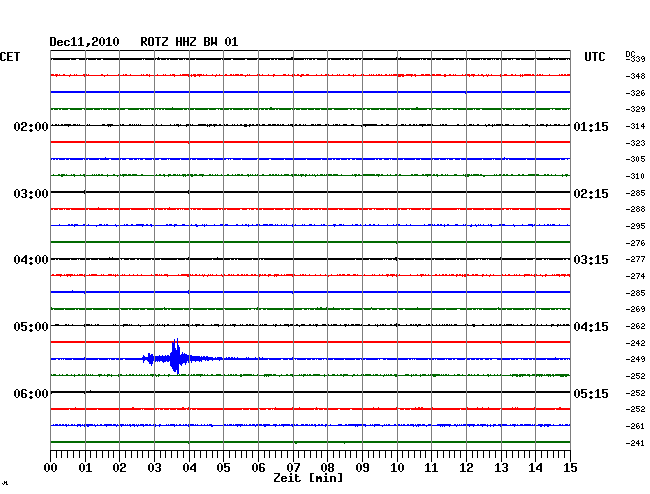This screenshot has height=494, width=650.
Task: Click the seismic event burst on blue trace
Action: pos(176,357)
